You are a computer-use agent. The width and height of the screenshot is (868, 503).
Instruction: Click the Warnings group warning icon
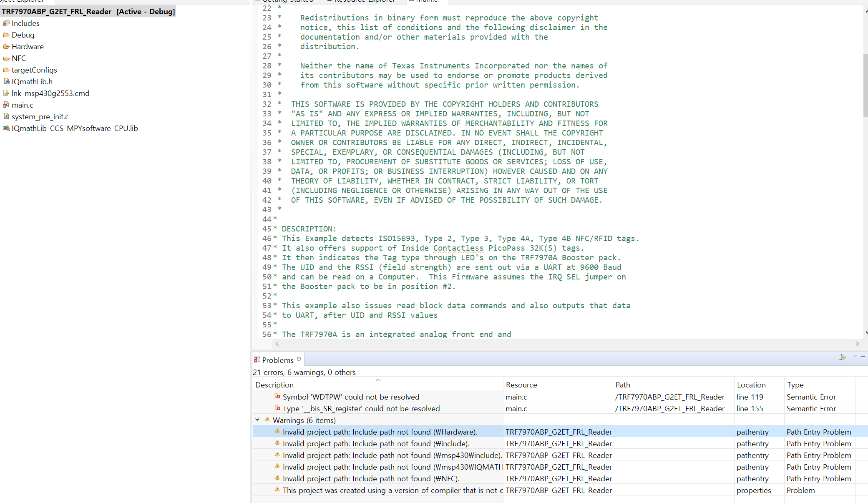click(x=267, y=420)
